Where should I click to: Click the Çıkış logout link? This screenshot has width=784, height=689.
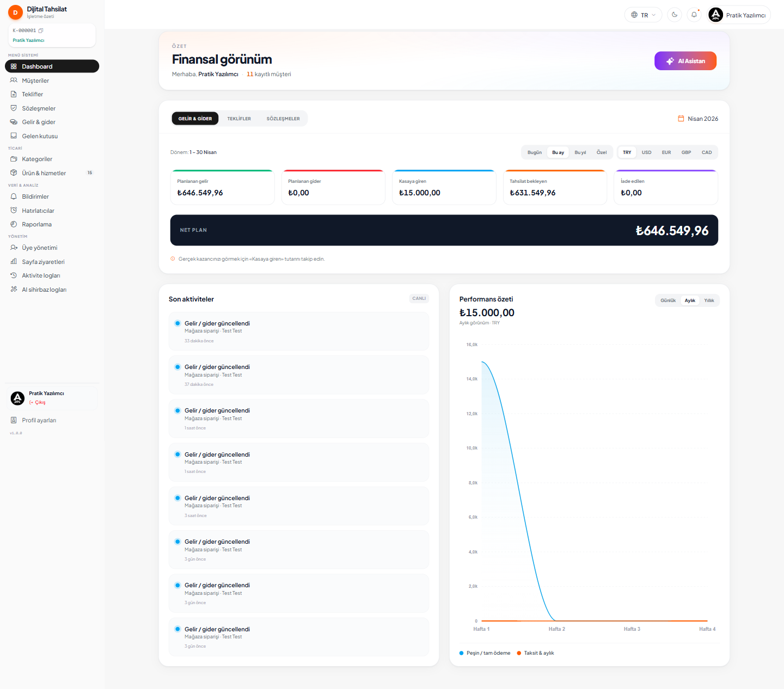(38, 403)
